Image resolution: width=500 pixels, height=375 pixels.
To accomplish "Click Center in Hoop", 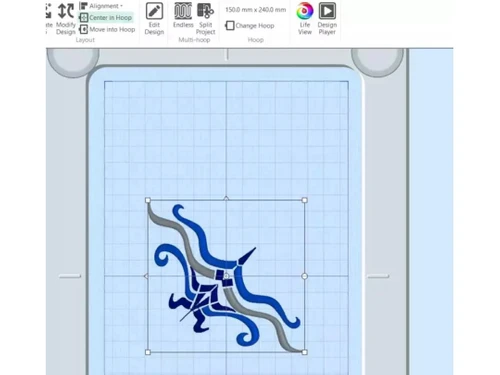I will [106, 18].
